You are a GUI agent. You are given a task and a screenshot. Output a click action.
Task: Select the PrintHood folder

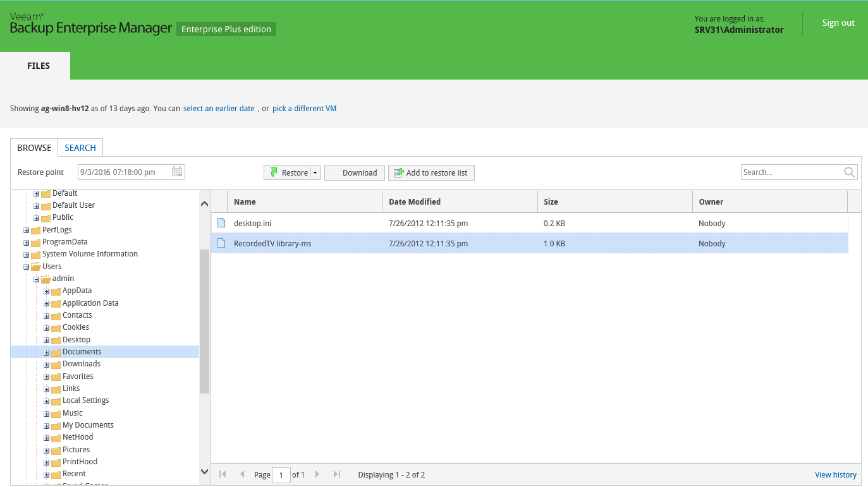[80, 462]
